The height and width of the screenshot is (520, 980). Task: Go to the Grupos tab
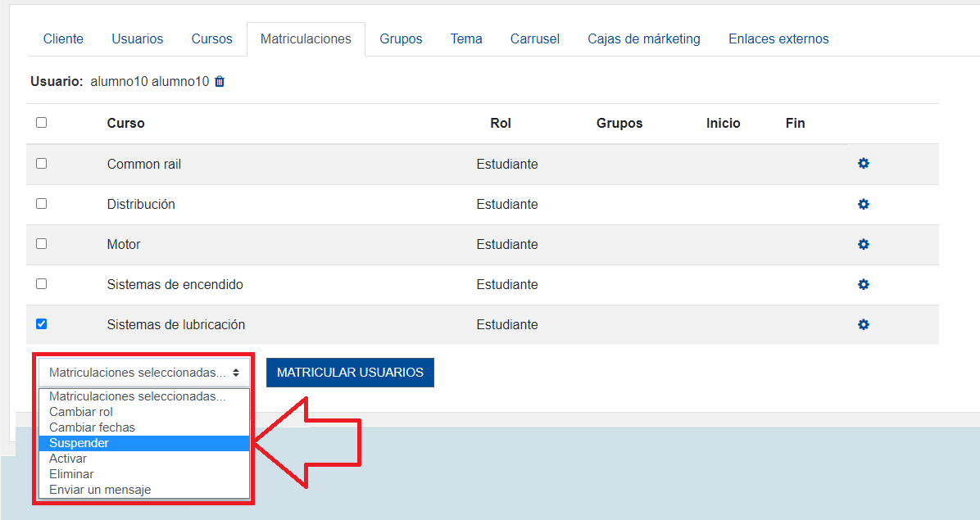pos(401,39)
